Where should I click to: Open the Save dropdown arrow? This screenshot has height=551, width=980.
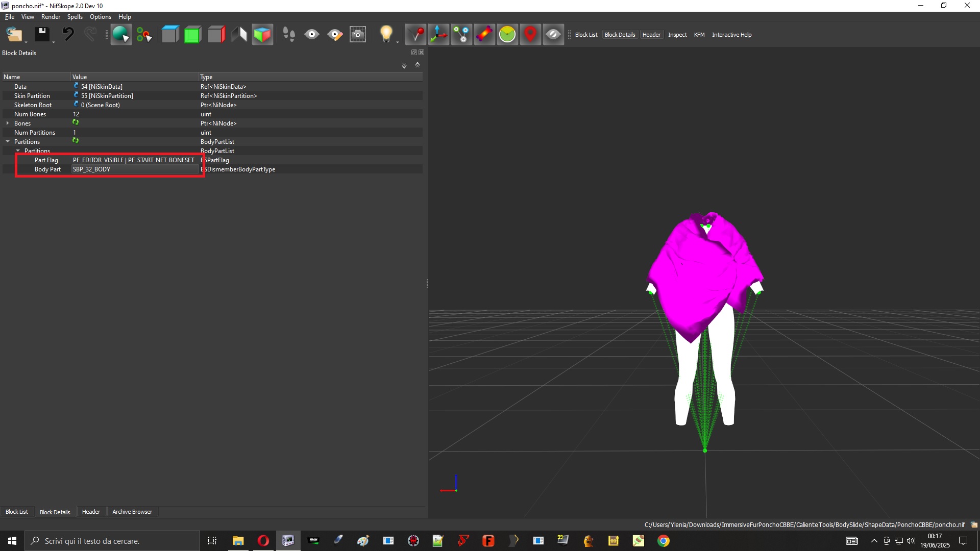pos(54,42)
